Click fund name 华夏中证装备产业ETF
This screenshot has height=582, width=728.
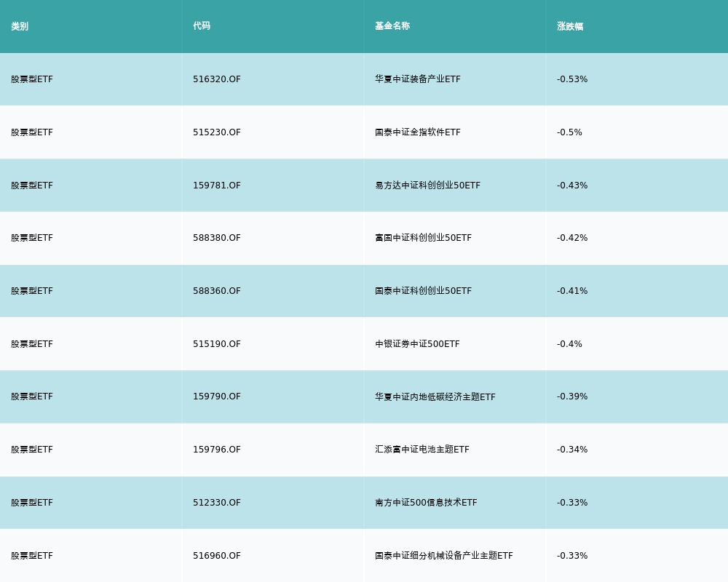tap(418, 79)
